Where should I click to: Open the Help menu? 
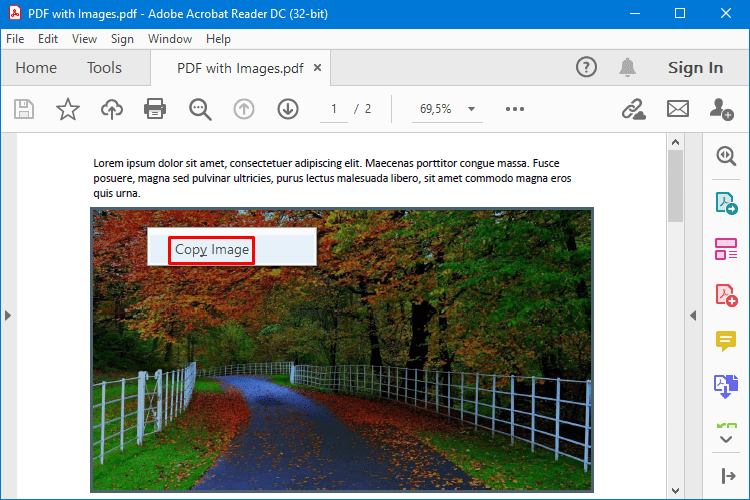point(218,39)
